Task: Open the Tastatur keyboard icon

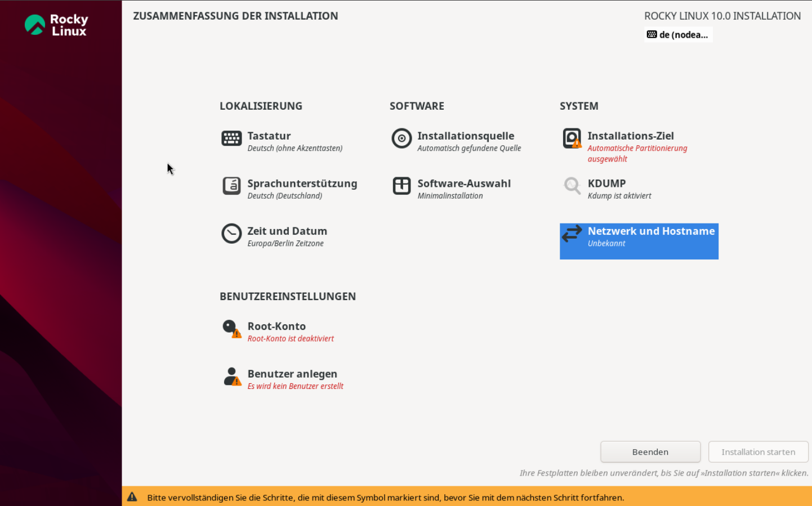Action: (231, 138)
